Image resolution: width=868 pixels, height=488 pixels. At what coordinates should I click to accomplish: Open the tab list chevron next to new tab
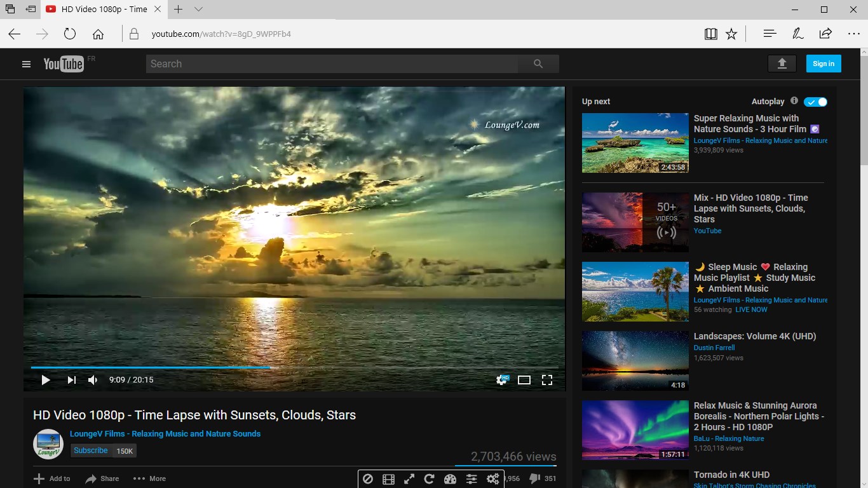click(197, 10)
